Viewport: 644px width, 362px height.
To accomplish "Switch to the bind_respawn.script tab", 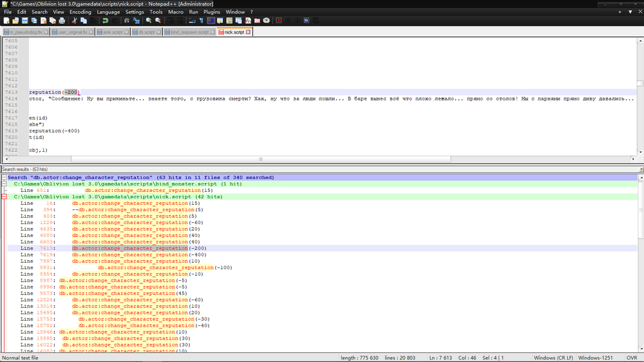I will click(x=189, y=32).
